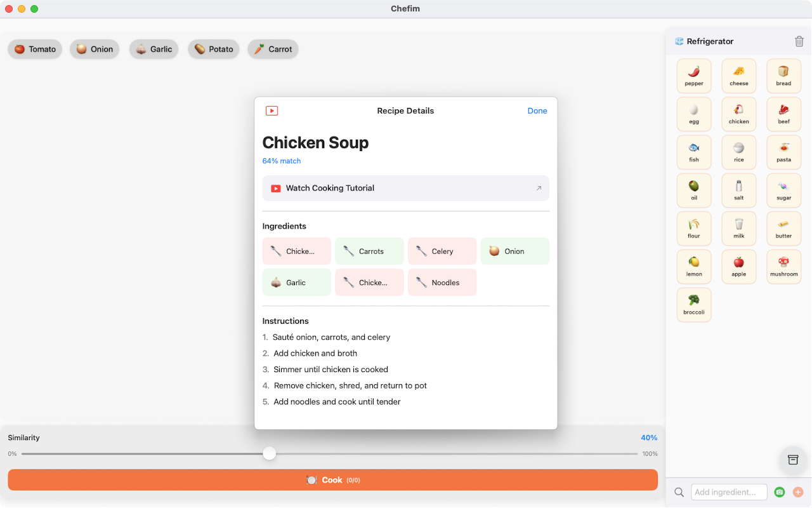Toggle the Tomato ingredient chip

click(x=35, y=49)
